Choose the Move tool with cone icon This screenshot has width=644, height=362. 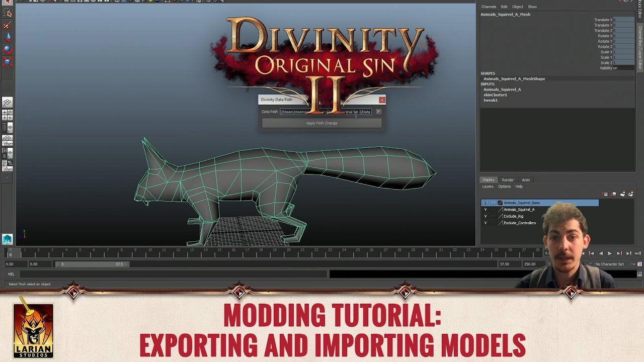pyautogui.click(x=8, y=38)
